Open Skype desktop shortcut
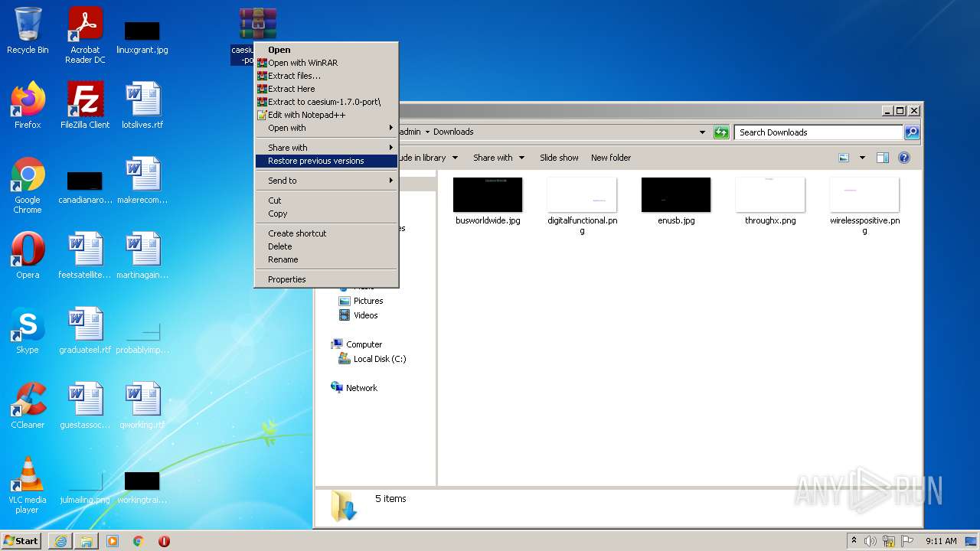This screenshot has height=551, width=980. [28, 331]
